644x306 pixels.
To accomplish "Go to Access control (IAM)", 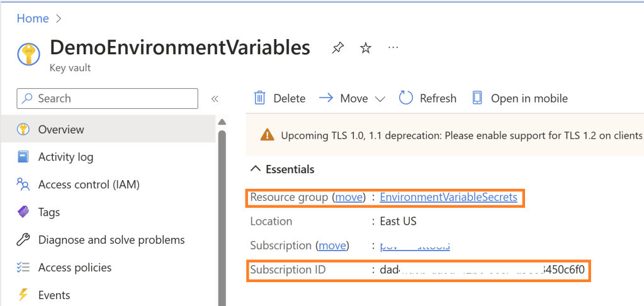I will tap(89, 184).
